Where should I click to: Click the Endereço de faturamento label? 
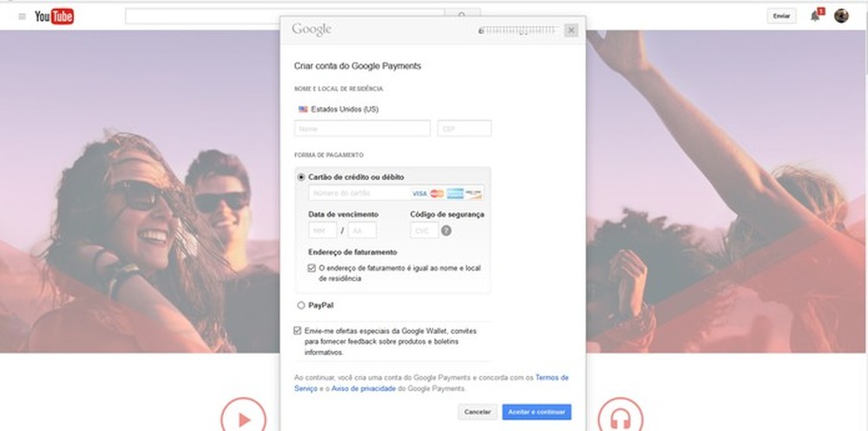[x=352, y=252]
